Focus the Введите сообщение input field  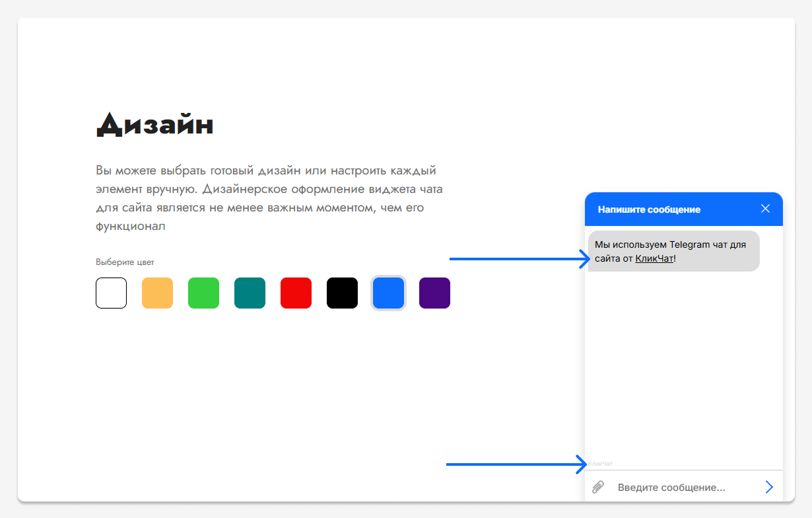(684, 487)
